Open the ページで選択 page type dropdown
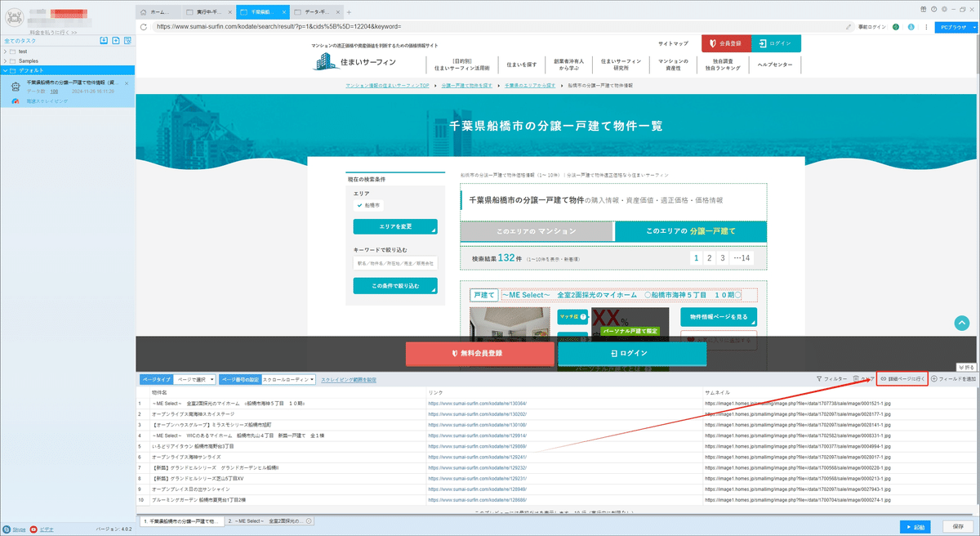This screenshot has height=536, width=980. 195,379
